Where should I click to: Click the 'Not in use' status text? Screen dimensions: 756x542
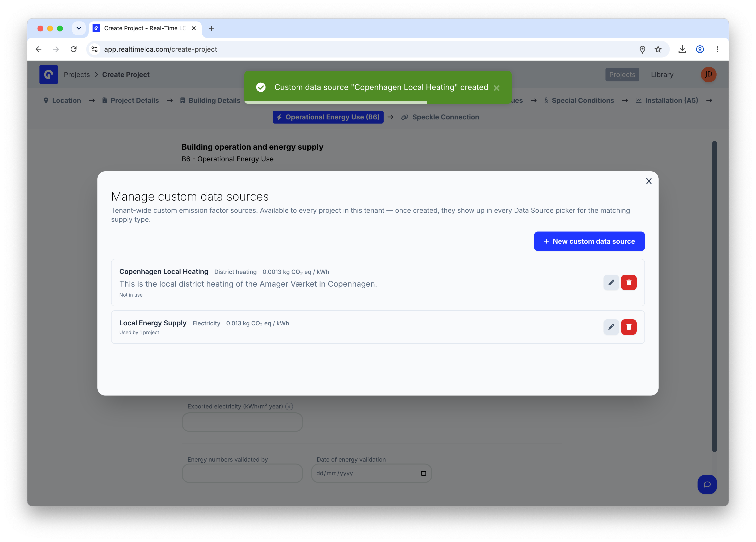coord(131,295)
